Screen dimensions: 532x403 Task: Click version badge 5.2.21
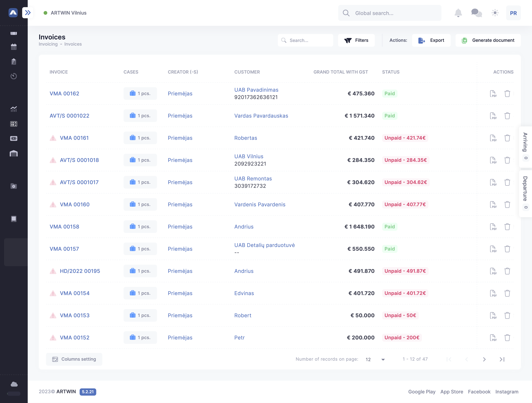point(88,392)
